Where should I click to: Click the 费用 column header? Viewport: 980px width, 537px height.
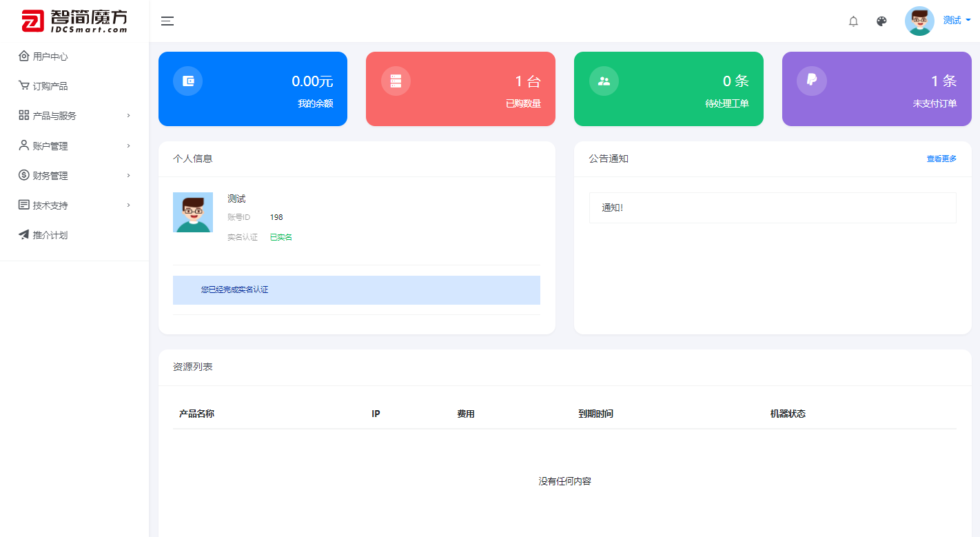466,414
